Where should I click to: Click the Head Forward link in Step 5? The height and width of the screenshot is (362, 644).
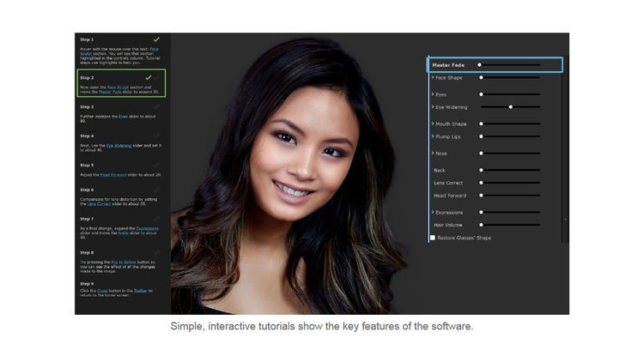point(113,175)
